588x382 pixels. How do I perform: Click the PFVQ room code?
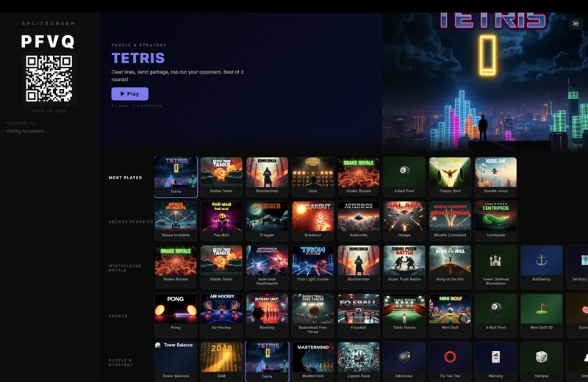pos(48,41)
